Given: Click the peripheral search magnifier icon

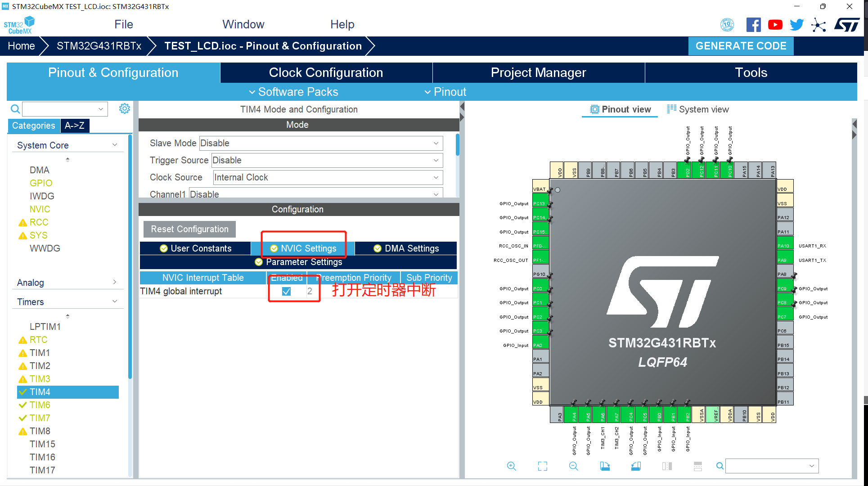Looking at the screenshot, I should coord(15,109).
